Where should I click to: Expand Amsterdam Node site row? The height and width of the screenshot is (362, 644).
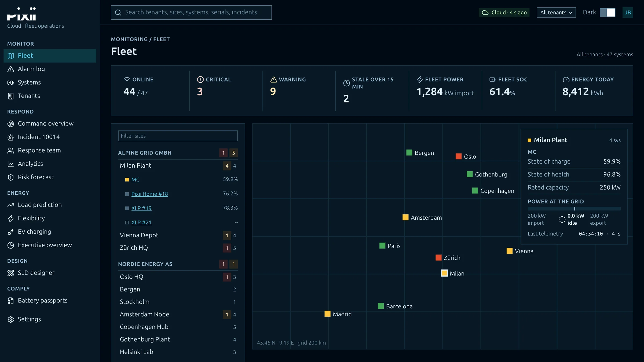[x=178, y=314]
